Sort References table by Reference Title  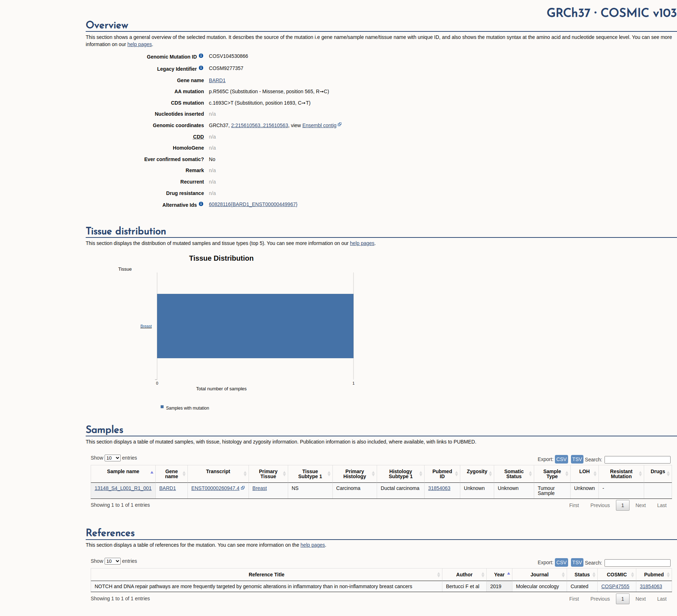pyautogui.click(x=266, y=575)
